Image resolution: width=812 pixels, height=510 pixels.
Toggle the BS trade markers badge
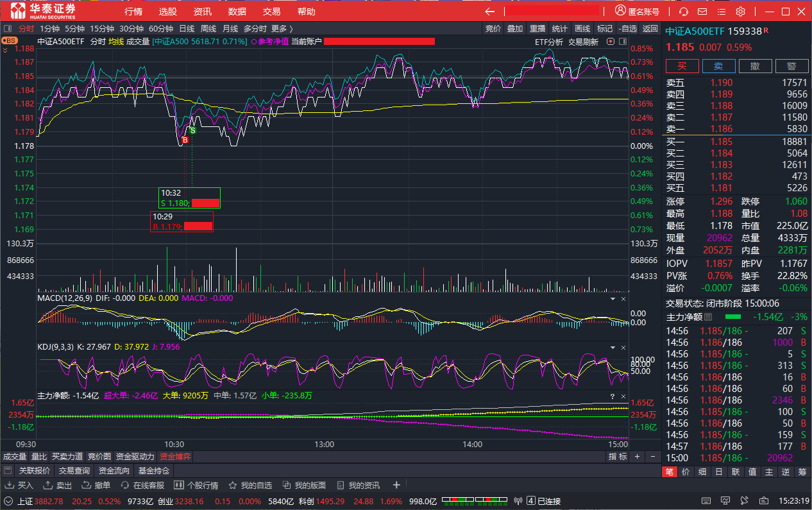pos(10,40)
